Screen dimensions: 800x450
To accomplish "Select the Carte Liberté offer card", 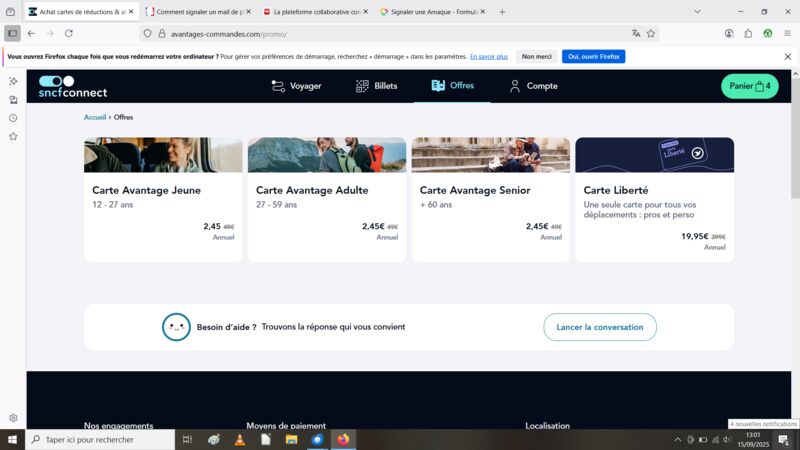I will tap(655, 199).
